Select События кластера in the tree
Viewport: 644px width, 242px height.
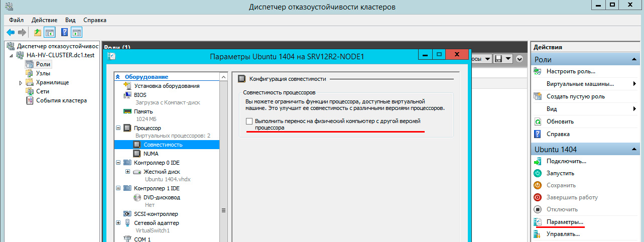[x=61, y=100]
